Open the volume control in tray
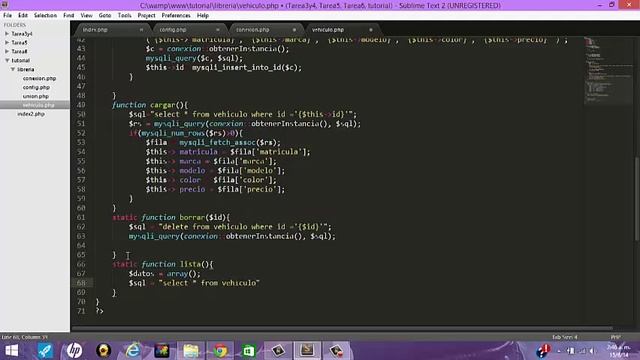The image size is (640, 360). (591, 351)
